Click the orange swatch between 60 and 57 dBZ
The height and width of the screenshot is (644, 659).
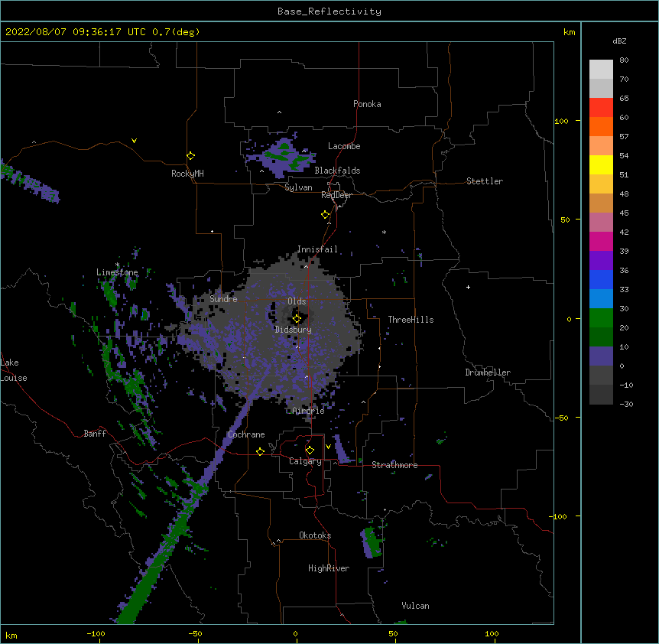601,127
